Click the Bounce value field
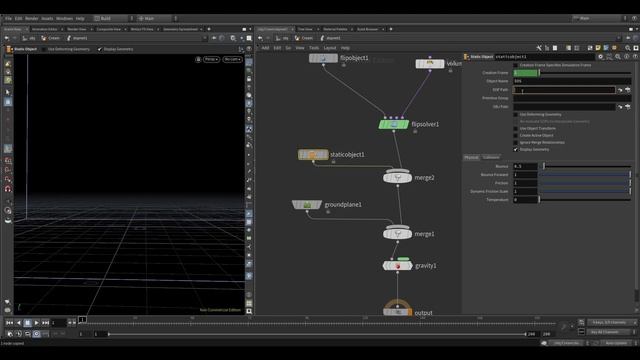Screen dimensions: 640x360 pyautogui.click(x=525, y=166)
